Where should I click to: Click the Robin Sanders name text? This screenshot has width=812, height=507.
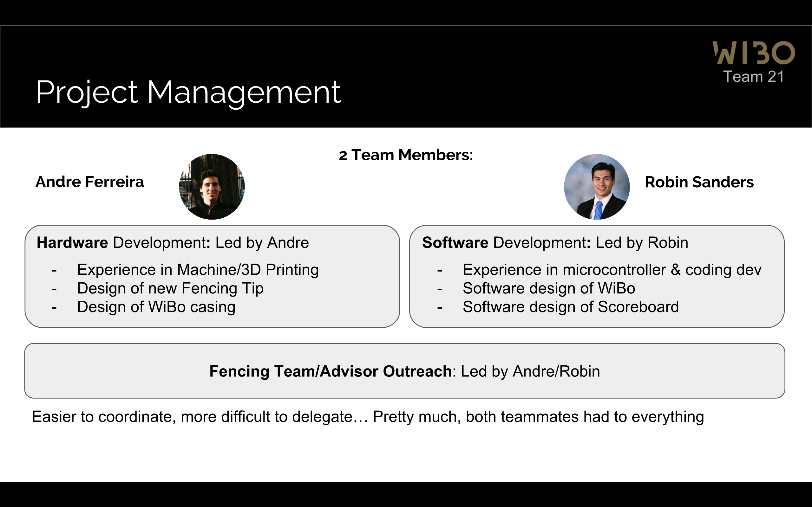pos(699,182)
